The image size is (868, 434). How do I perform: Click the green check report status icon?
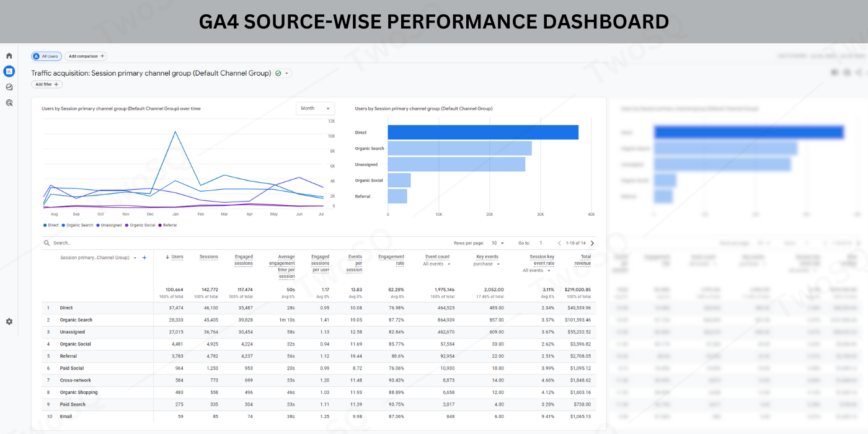click(278, 73)
